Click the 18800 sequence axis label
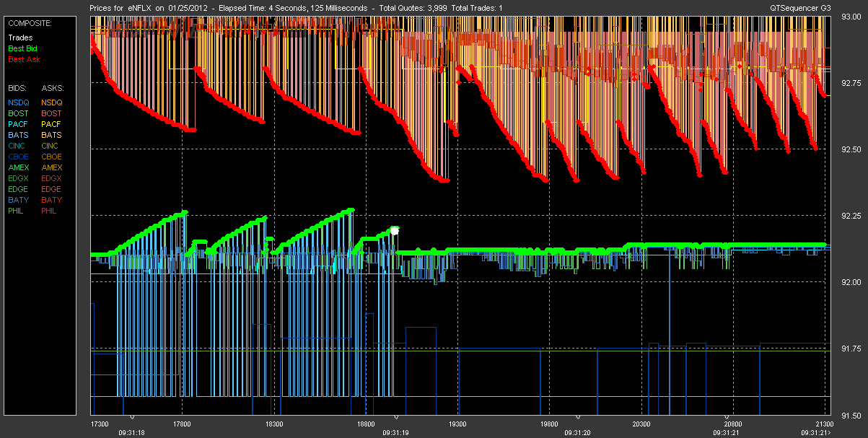Viewport: 868px width, 438px height. (x=366, y=424)
